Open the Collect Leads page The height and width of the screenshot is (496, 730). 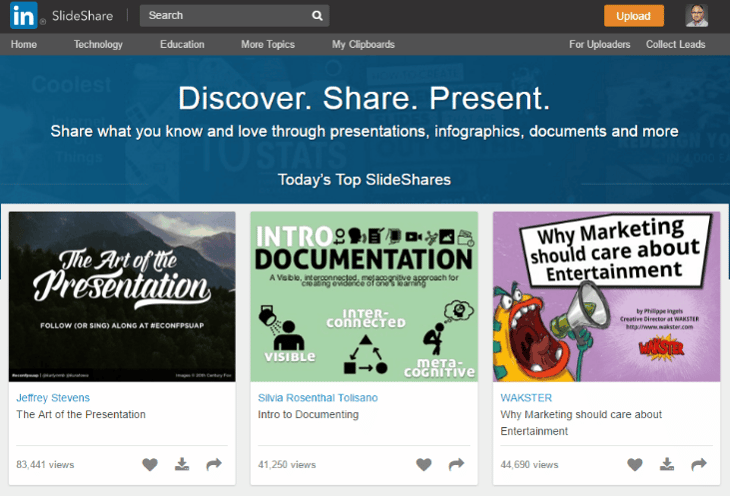[676, 44]
